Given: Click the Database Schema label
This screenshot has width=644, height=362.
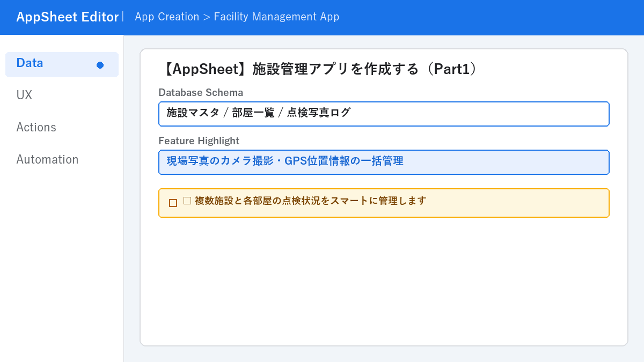Looking at the screenshot, I should (201, 92).
